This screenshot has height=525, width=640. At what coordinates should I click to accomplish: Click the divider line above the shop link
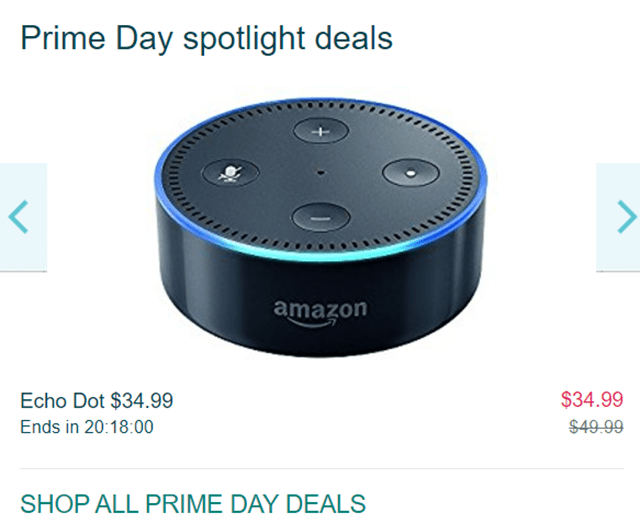click(x=320, y=468)
